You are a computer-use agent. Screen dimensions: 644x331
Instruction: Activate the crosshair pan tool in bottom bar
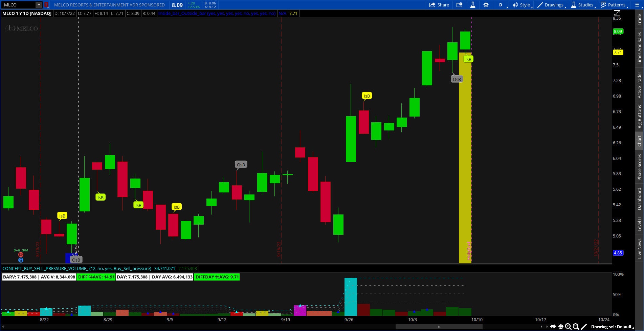[x=561, y=326]
